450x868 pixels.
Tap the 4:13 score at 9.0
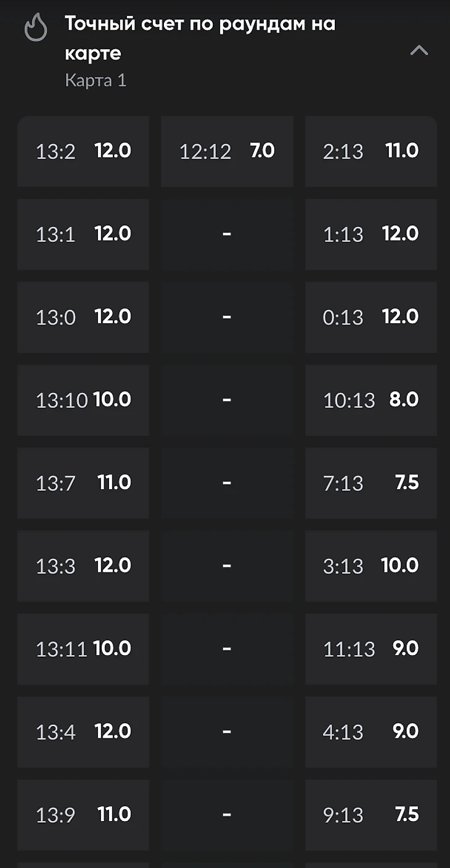370,732
